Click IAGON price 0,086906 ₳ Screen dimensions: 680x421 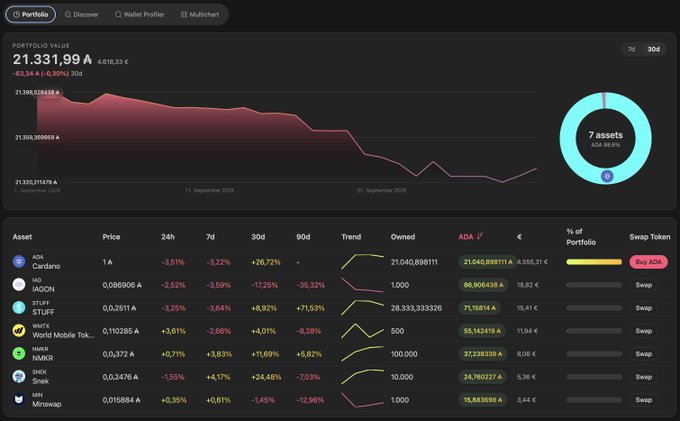click(122, 285)
